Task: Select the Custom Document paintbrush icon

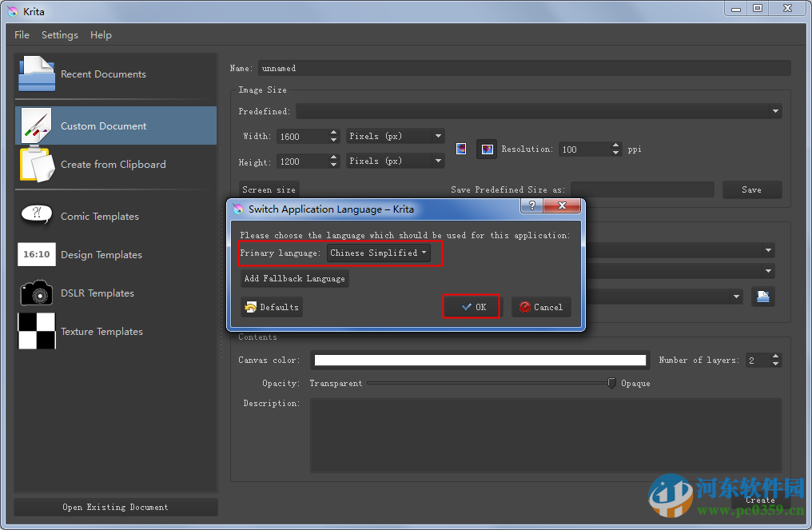Action: click(37, 126)
